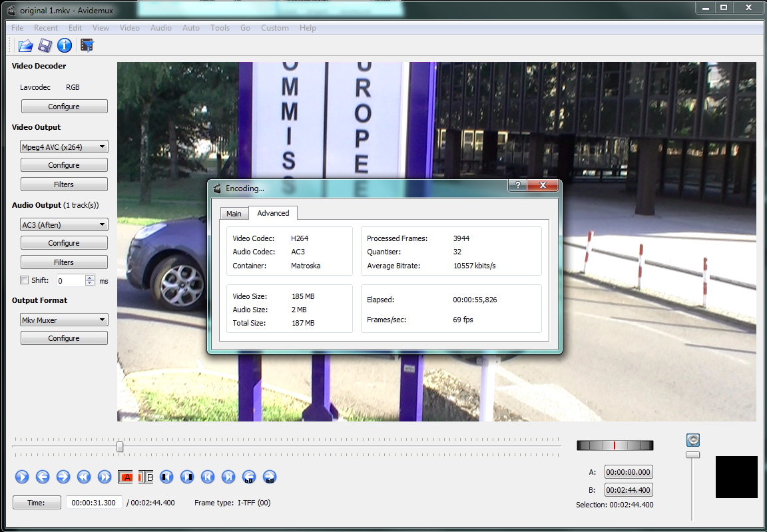The width and height of the screenshot is (767, 532).
Task: Open the Video Output codec dropdown
Action: 64,146
